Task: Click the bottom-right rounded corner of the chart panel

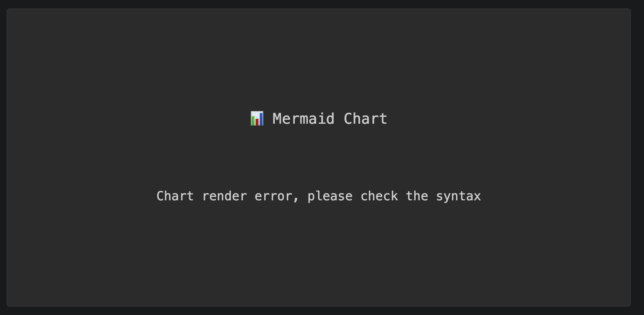Action: 629,304
